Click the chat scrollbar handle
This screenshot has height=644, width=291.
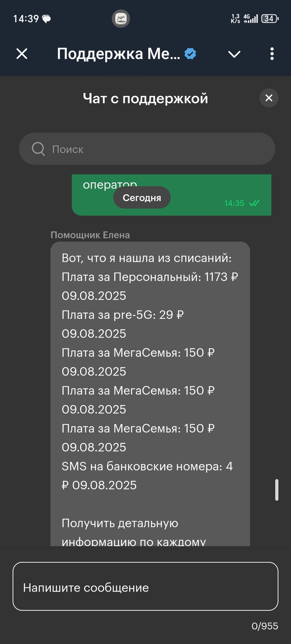[276, 490]
